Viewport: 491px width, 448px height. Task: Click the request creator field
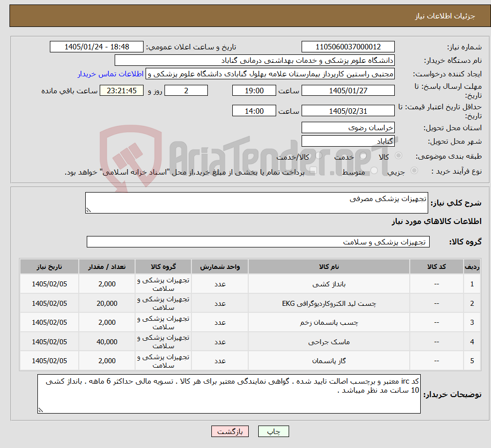tap(270, 74)
